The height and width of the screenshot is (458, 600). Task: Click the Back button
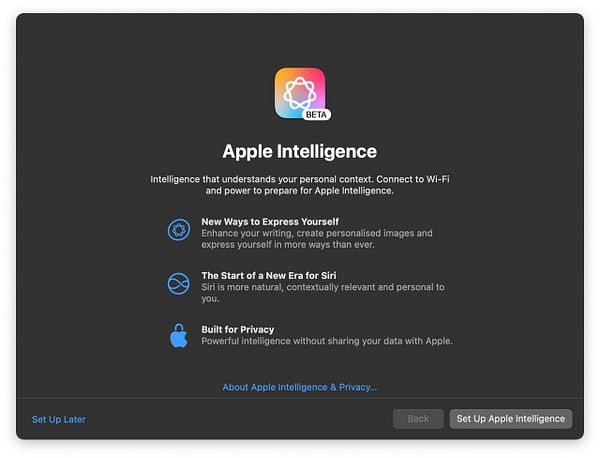point(418,419)
